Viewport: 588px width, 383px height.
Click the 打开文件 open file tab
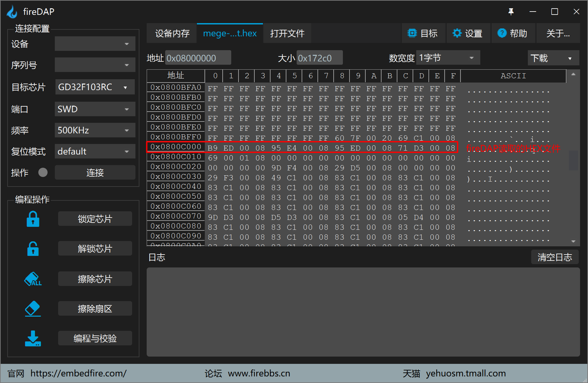tap(287, 33)
